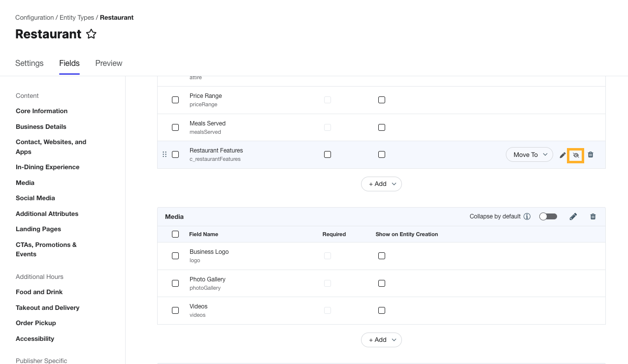Image resolution: width=628 pixels, height=364 pixels.
Task: Switch to the Settings tab
Action: click(x=30, y=63)
